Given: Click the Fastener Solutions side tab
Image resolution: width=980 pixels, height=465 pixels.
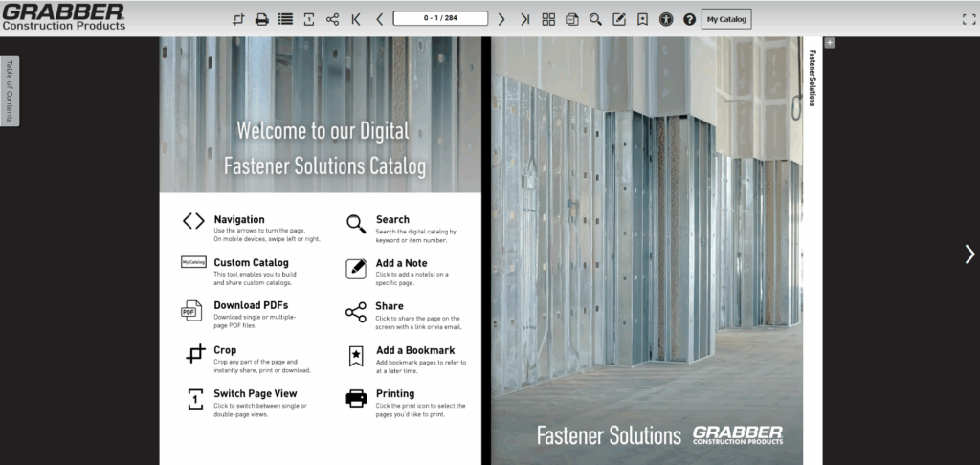Looking at the screenshot, I should tap(813, 78).
